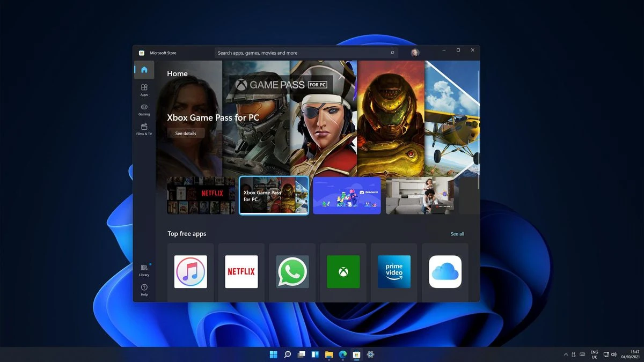Expand hidden icons in the system tray

[x=566, y=354]
